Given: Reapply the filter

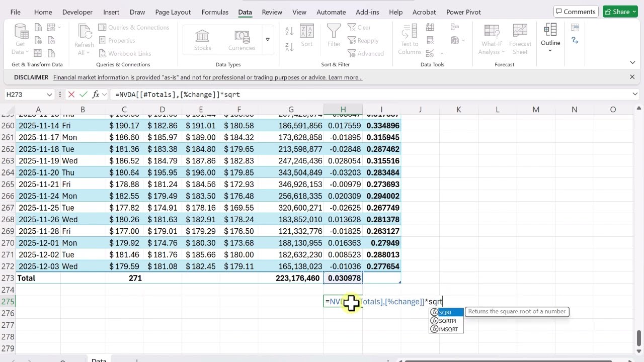Looking at the screenshot, I should click(363, 41).
